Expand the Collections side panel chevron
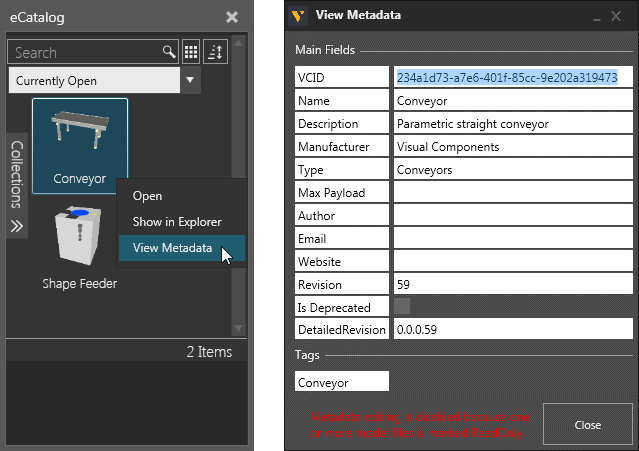Viewport: 639px width, 451px height. click(17, 225)
